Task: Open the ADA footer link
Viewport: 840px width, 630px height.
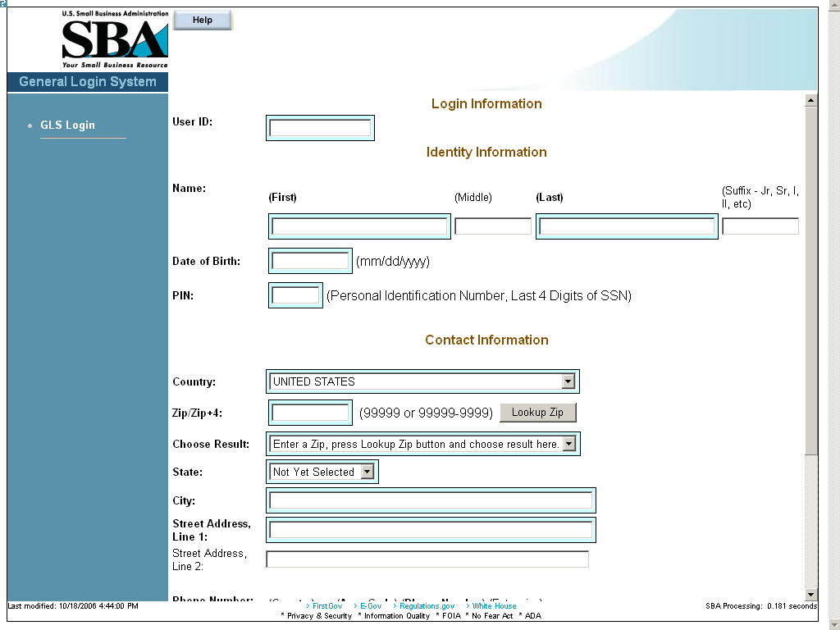Action: (533, 615)
